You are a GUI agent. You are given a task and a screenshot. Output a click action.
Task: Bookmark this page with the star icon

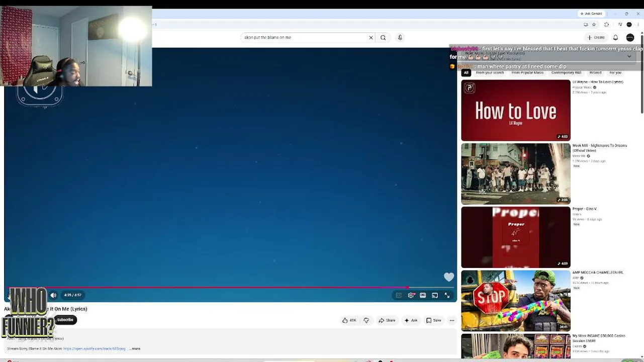click(594, 24)
